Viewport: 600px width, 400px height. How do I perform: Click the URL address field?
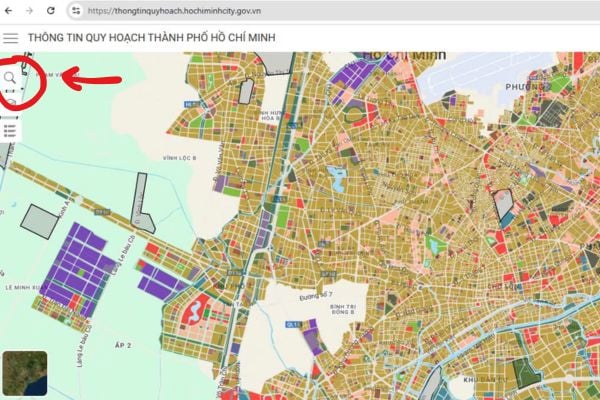(300, 10)
